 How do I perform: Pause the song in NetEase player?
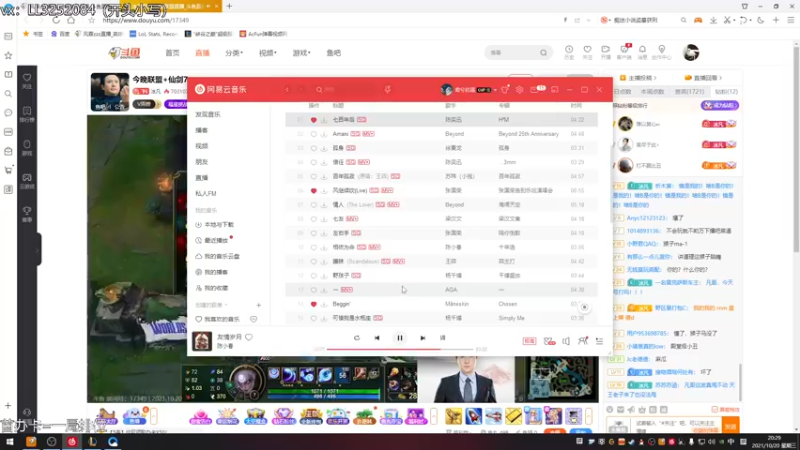(399, 338)
